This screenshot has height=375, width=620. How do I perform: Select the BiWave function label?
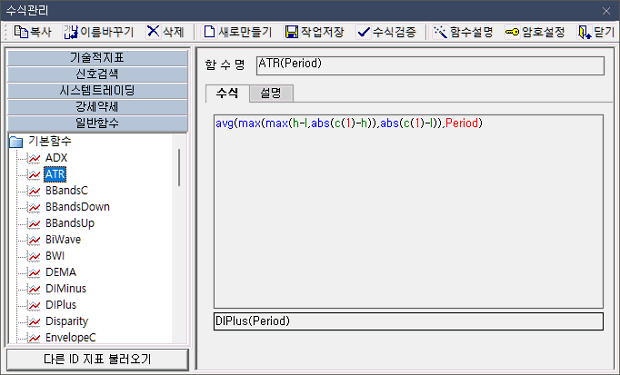[63, 240]
